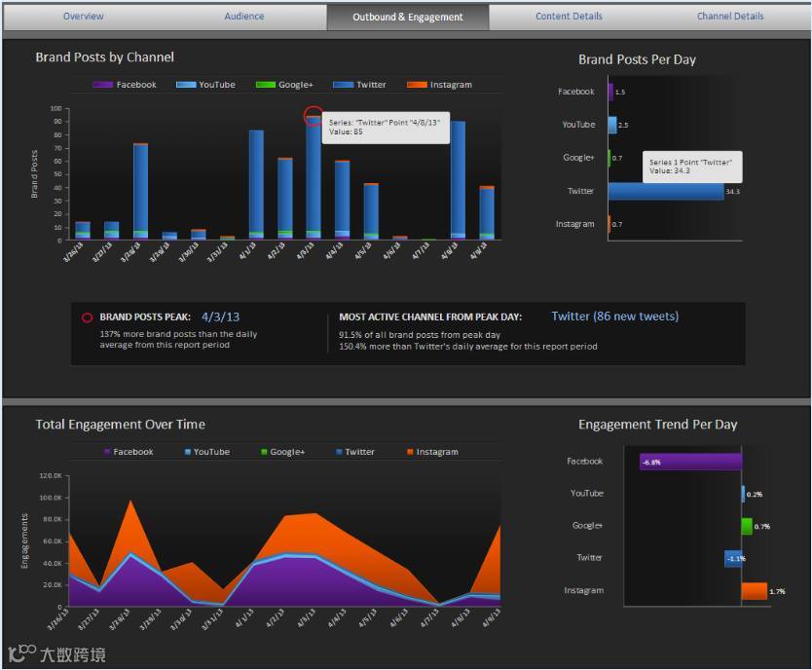This screenshot has height=670, width=812.
Task: Click the green Google+ 0.7% trend bar
Action: point(747,527)
